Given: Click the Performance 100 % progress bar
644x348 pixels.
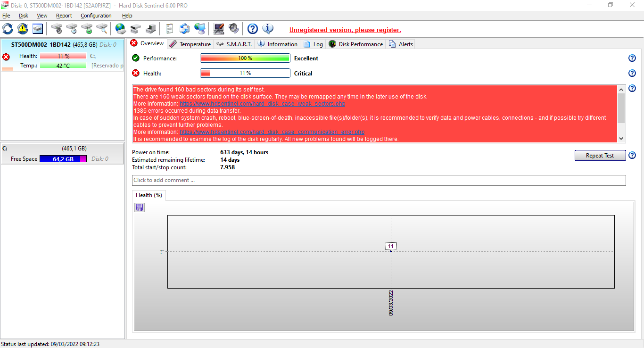Looking at the screenshot, I should pos(245,58).
